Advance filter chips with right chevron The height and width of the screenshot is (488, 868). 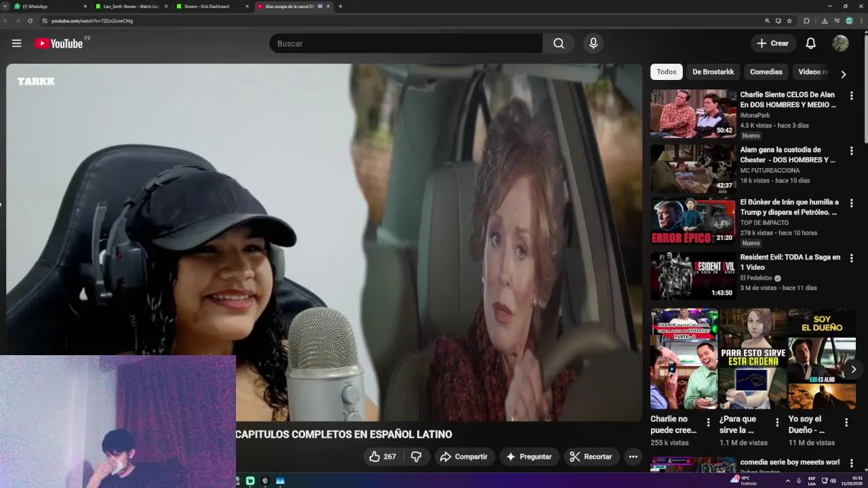844,75
